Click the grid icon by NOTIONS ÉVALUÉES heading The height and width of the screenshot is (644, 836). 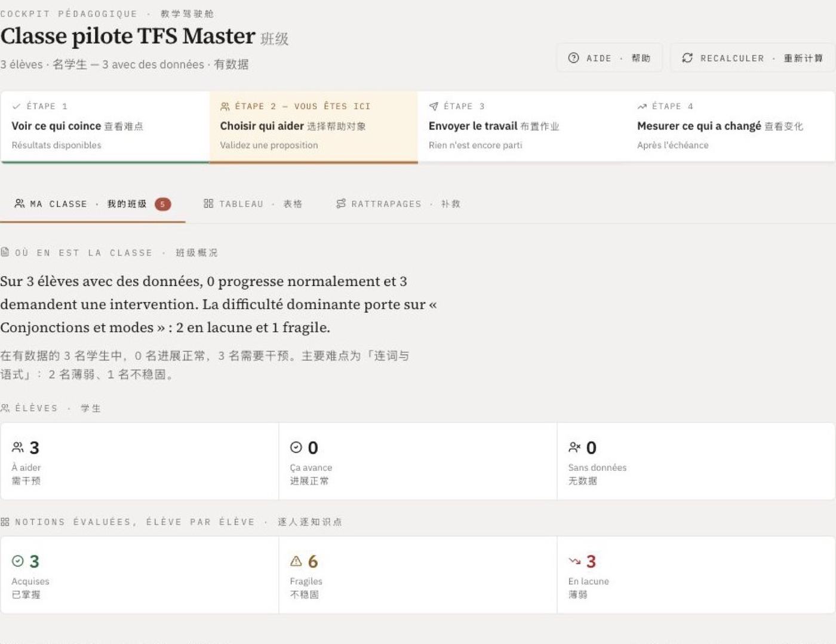(5, 522)
